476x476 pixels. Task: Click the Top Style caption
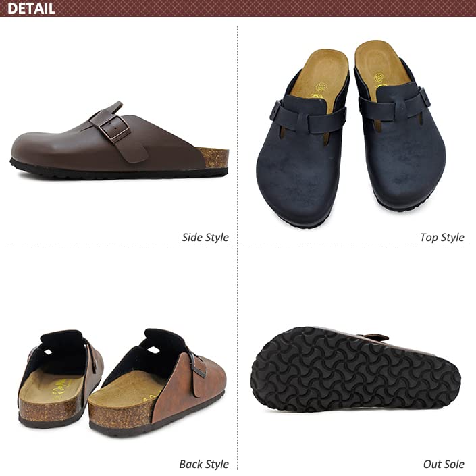pyautogui.click(x=442, y=238)
